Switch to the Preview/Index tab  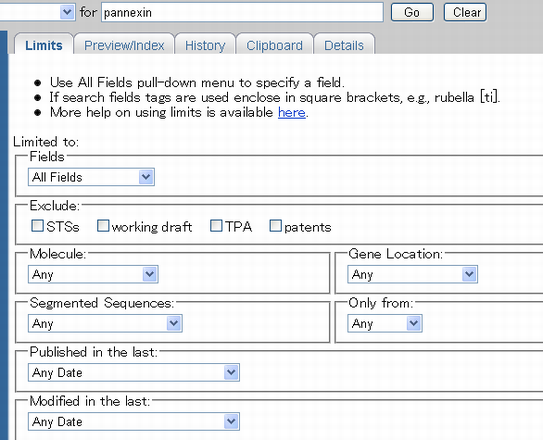pos(124,45)
